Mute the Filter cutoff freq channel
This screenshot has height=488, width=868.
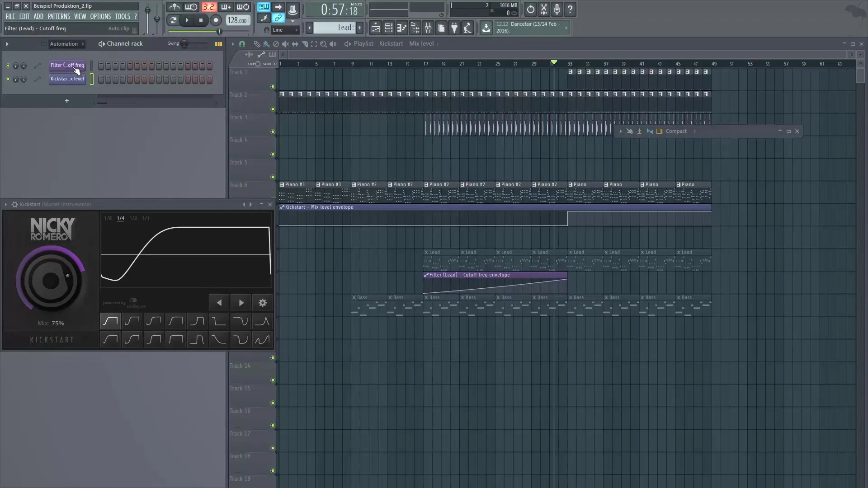click(x=8, y=66)
